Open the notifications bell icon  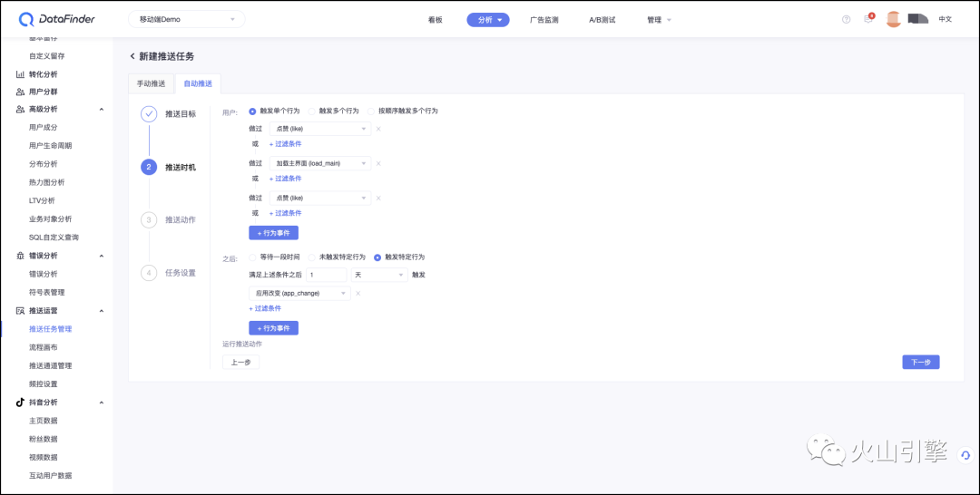click(x=868, y=19)
